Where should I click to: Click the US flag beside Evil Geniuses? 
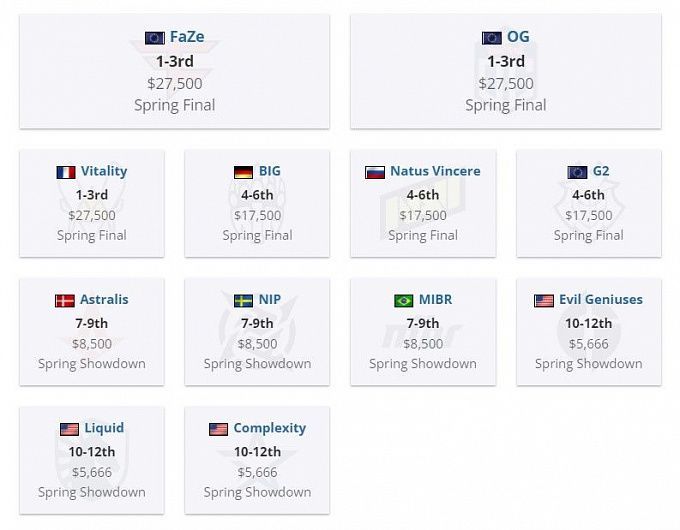(544, 300)
